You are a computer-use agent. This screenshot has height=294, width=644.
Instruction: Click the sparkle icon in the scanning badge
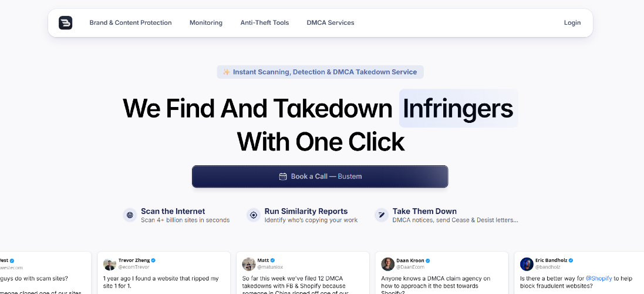click(226, 72)
